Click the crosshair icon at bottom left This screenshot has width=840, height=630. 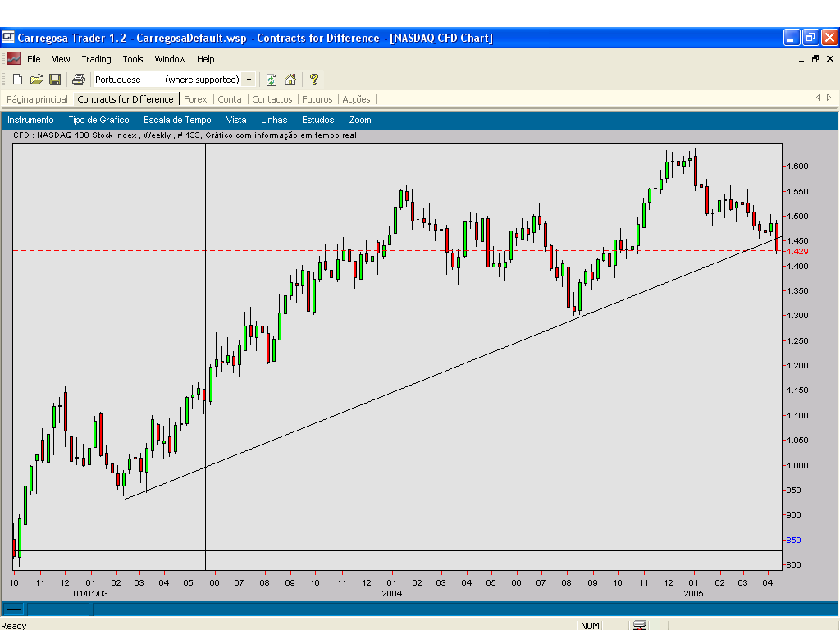pos(14,609)
